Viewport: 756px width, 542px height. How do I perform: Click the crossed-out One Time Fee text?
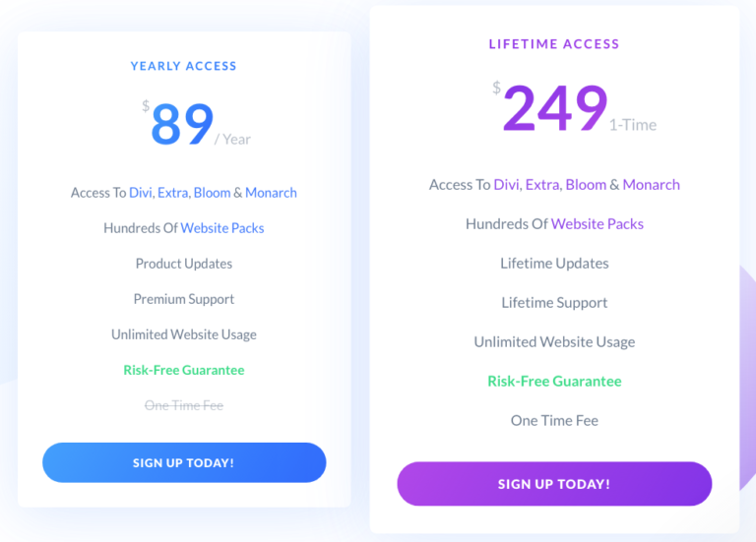(x=184, y=405)
